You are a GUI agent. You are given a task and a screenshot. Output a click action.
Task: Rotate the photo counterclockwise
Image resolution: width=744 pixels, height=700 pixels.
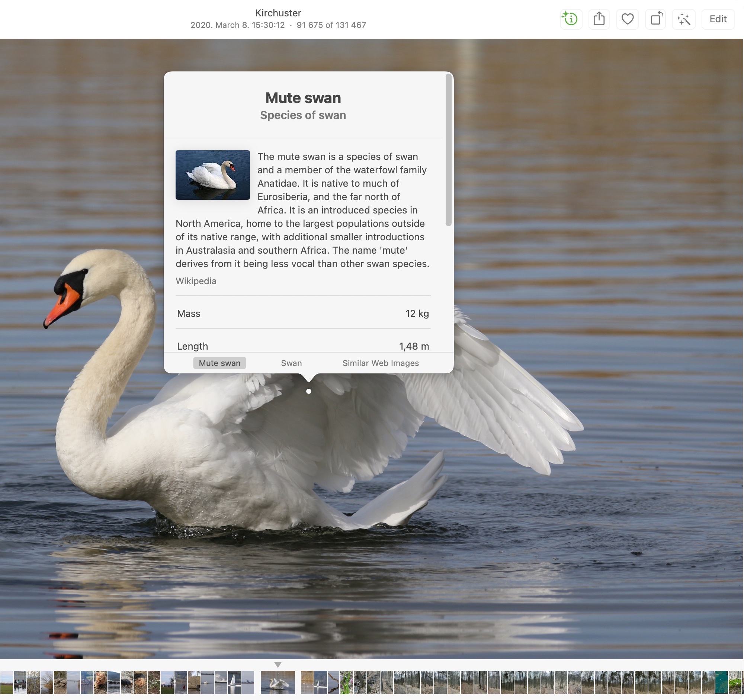tap(656, 19)
